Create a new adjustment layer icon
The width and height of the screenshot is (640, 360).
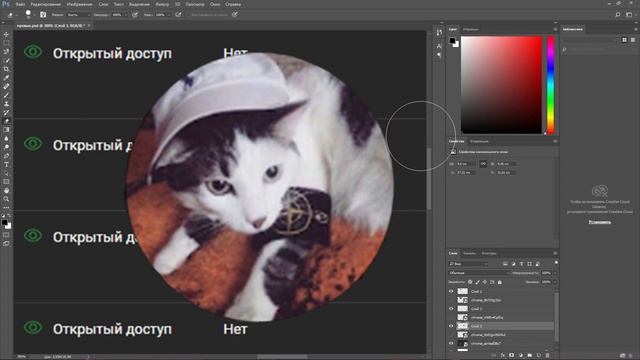pyautogui.click(x=520, y=356)
